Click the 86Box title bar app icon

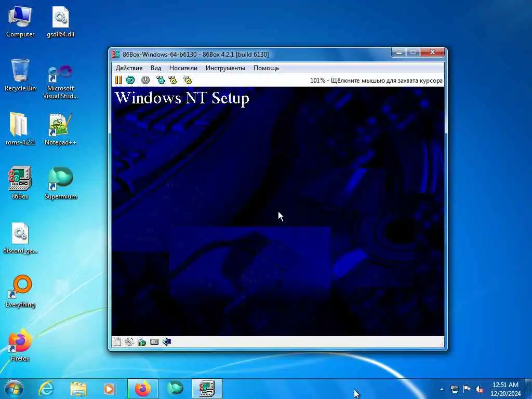[116, 54]
